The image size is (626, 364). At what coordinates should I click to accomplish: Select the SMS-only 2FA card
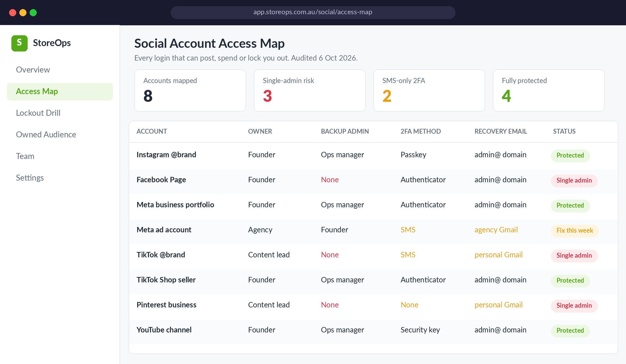(429, 90)
